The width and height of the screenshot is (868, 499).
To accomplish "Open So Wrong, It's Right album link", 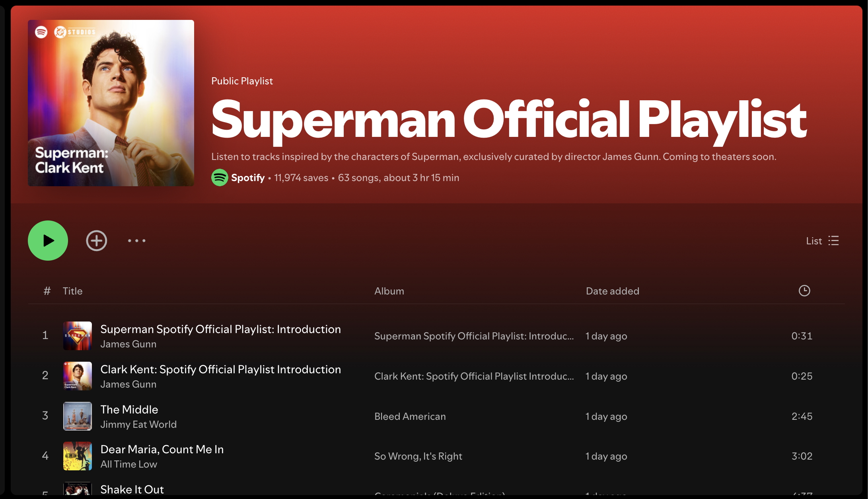I will [x=418, y=456].
